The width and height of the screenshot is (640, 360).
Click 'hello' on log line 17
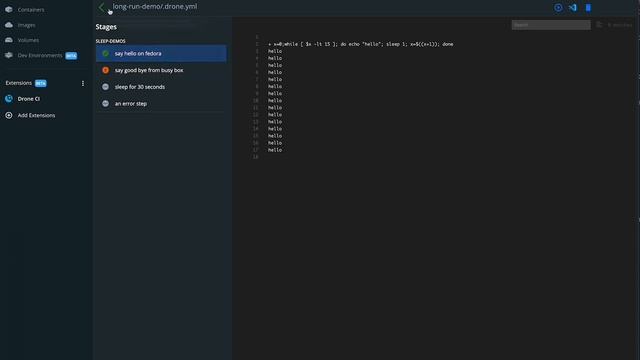click(x=275, y=150)
